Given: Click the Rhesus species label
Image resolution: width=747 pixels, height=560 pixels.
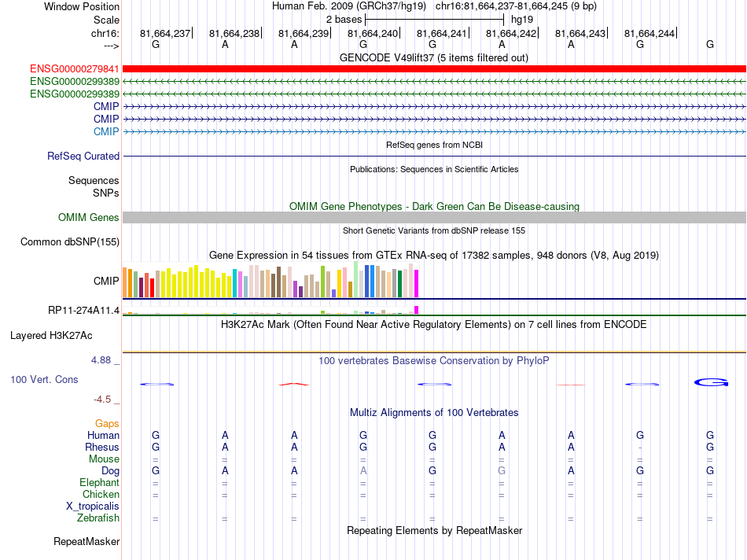Looking at the screenshot, I should 102,447.
